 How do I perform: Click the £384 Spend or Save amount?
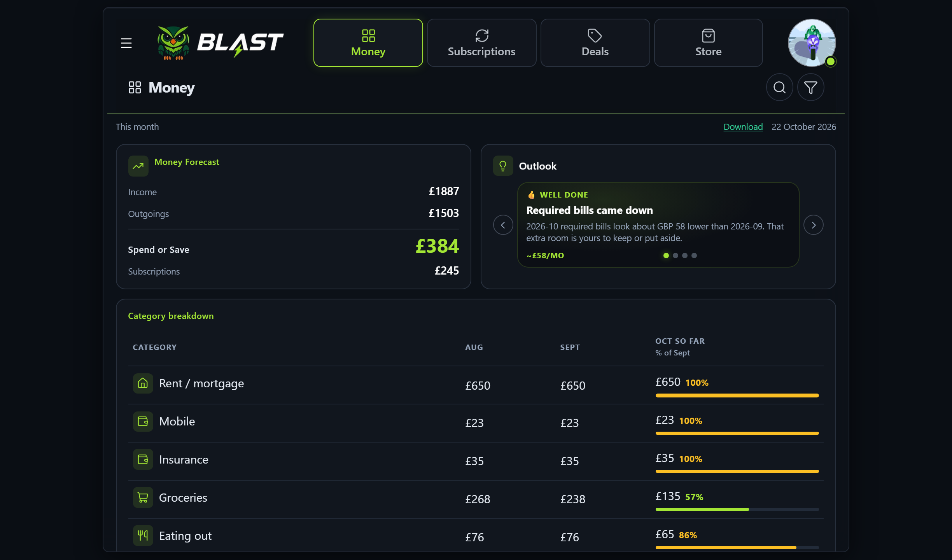437,246
